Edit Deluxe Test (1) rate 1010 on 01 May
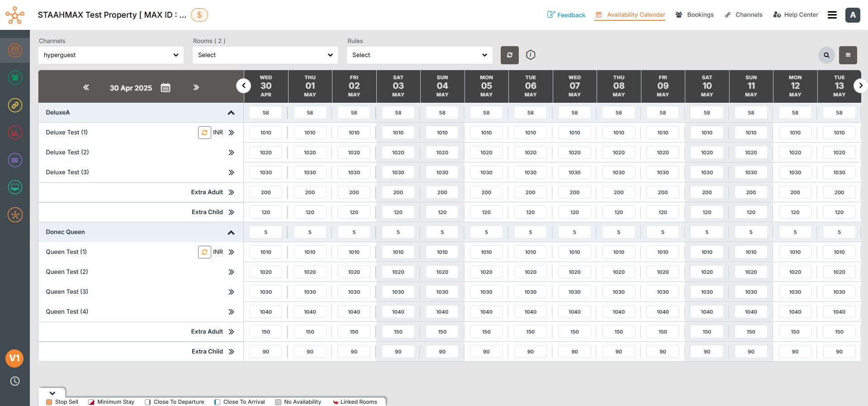 coord(310,133)
